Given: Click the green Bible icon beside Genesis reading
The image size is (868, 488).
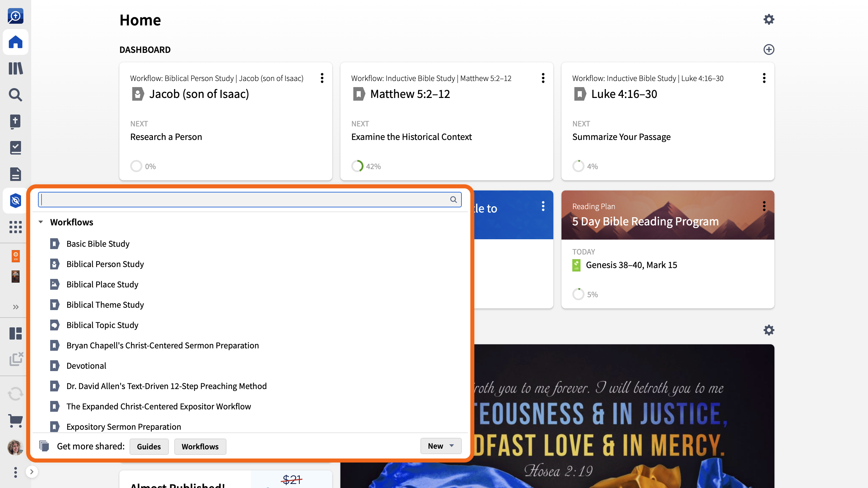Looking at the screenshot, I should (576, 265).
